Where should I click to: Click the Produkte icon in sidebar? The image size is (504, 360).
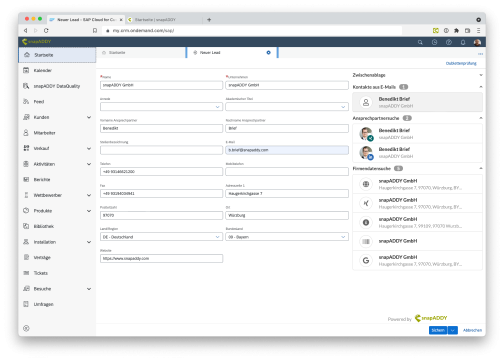[26, 210]
